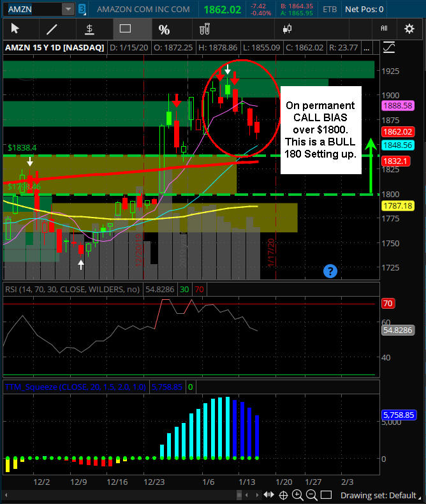Click the gray 54.8286 RSI axis bubble
This screenshot has width=426, height=504.
[x=398, y=330]
